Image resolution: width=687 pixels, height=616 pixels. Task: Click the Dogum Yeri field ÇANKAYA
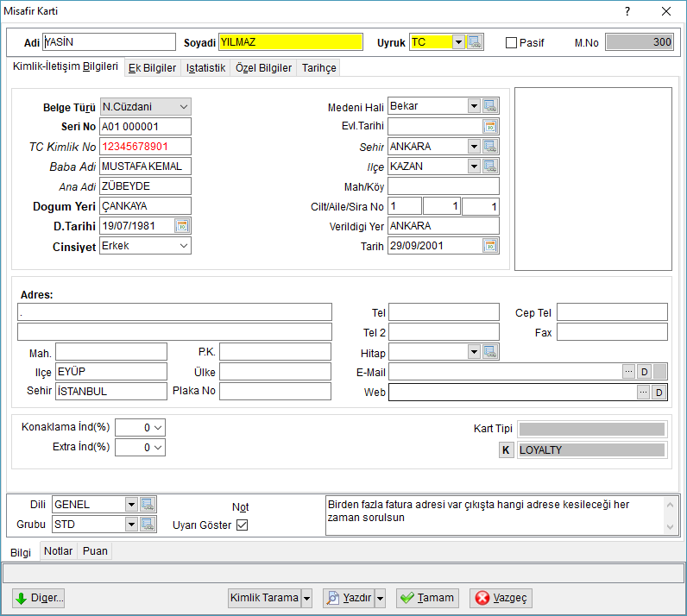tap(146, 206)
